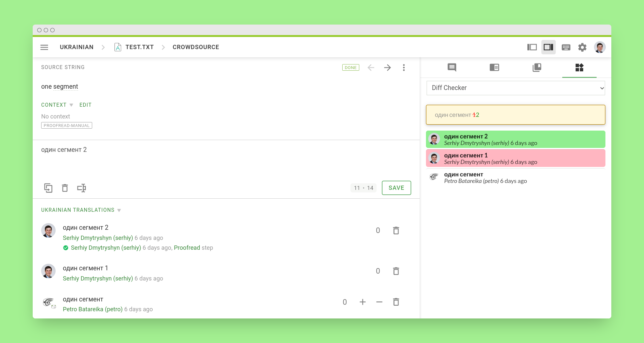The height and width of the screenshot is (343, 644).
Task: Open the comments tab icon
Action: click(452, 67)
